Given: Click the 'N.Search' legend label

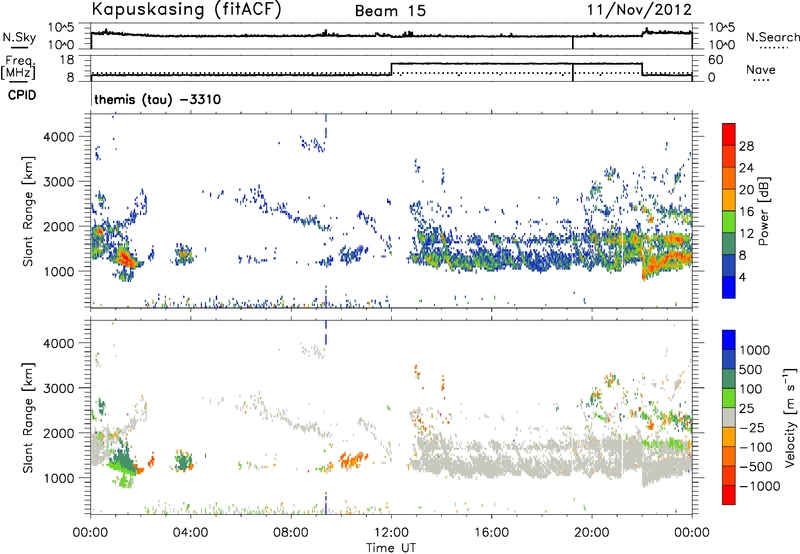Looking at the screenshot, I should [x=772, y=37].
